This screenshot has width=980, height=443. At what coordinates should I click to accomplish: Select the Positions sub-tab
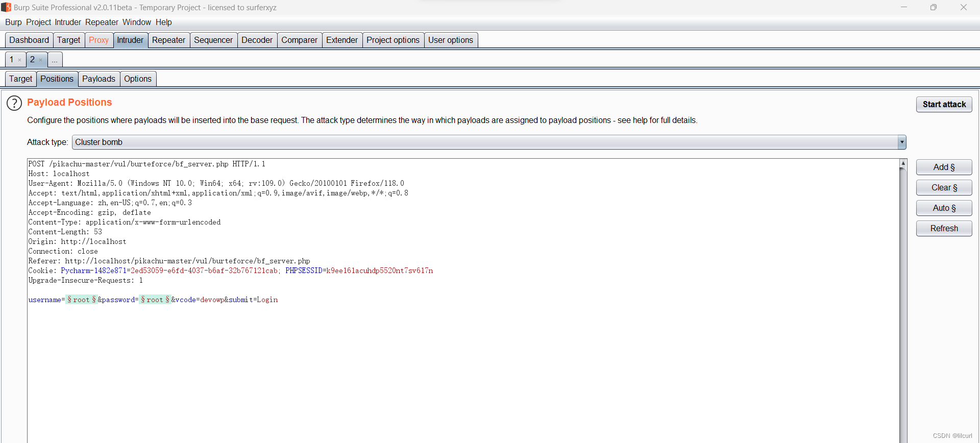tap(57, 79)
